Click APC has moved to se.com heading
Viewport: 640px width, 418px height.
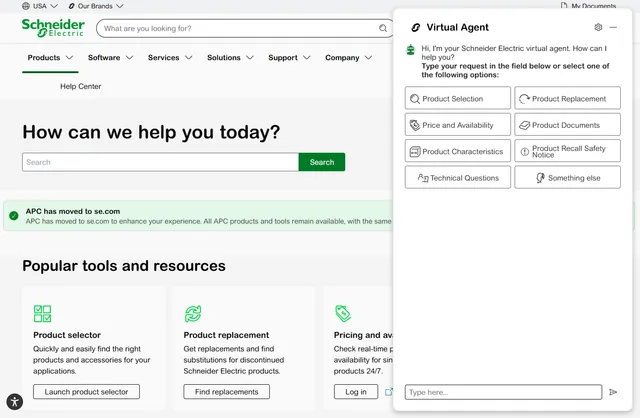click(x=73, y=211)
